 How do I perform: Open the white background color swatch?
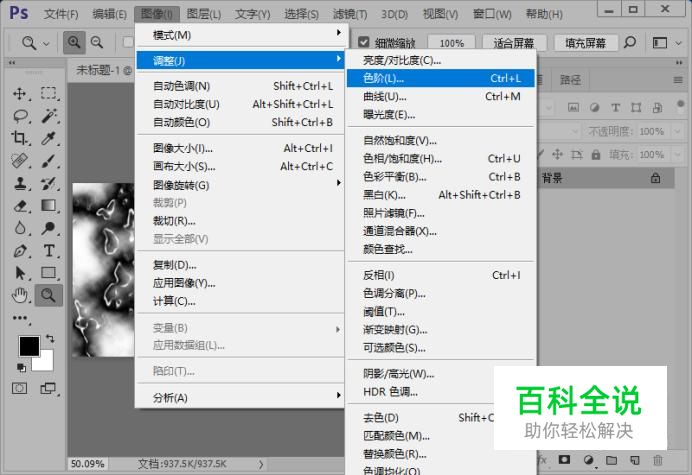(45, 363)
